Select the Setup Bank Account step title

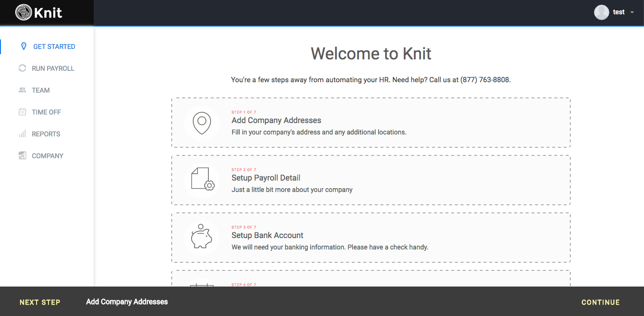click(x=267, y=235)
